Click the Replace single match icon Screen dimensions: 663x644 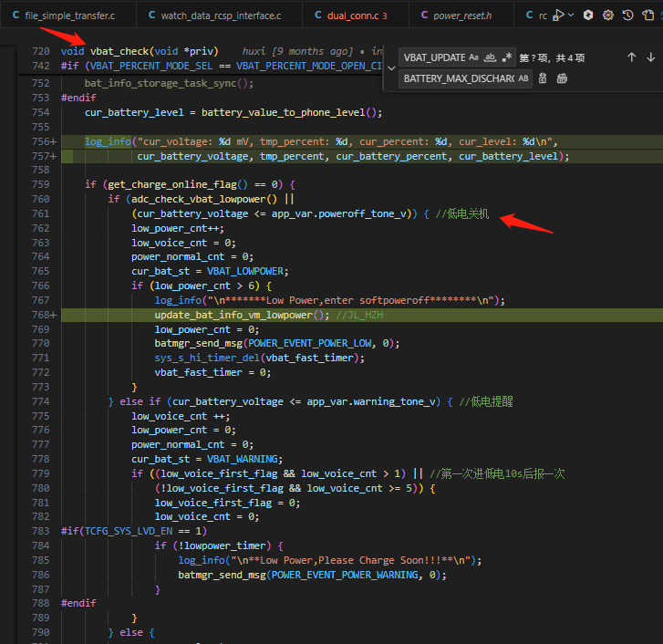tap(543, 78)
